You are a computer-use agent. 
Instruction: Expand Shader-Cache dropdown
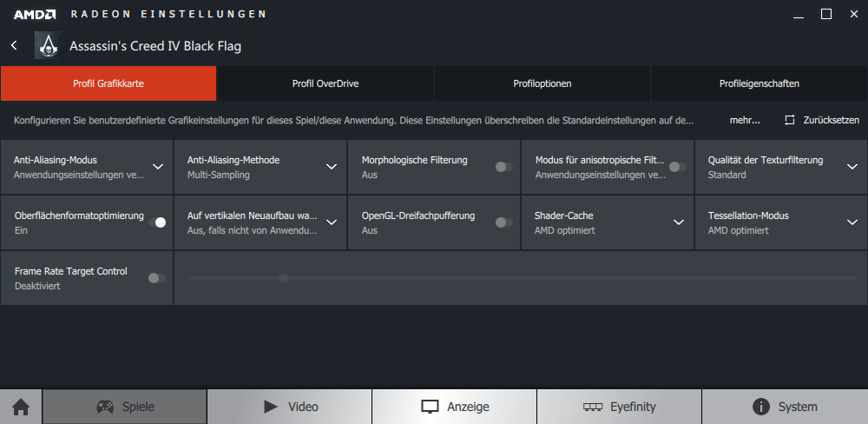click(679, 222)
